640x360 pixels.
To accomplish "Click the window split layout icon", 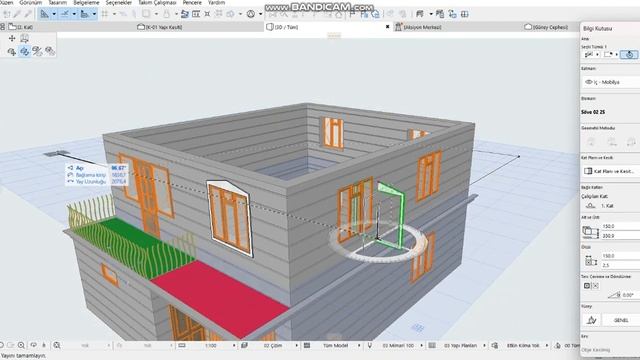I will point(464,14).
